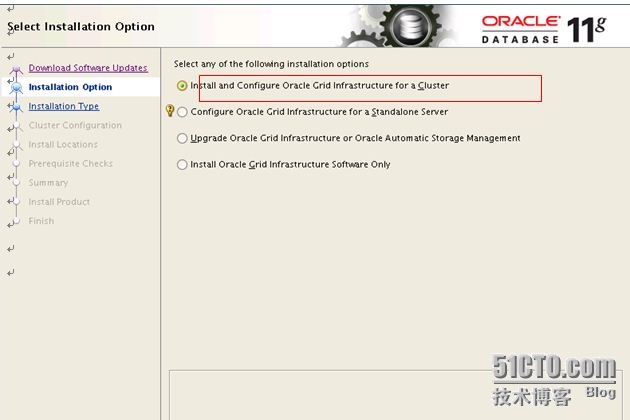Screen dimensions: 630x420
Task: Click the Download Software Updates step node icon
Action: pyautogui.click(x=16, y=69)
